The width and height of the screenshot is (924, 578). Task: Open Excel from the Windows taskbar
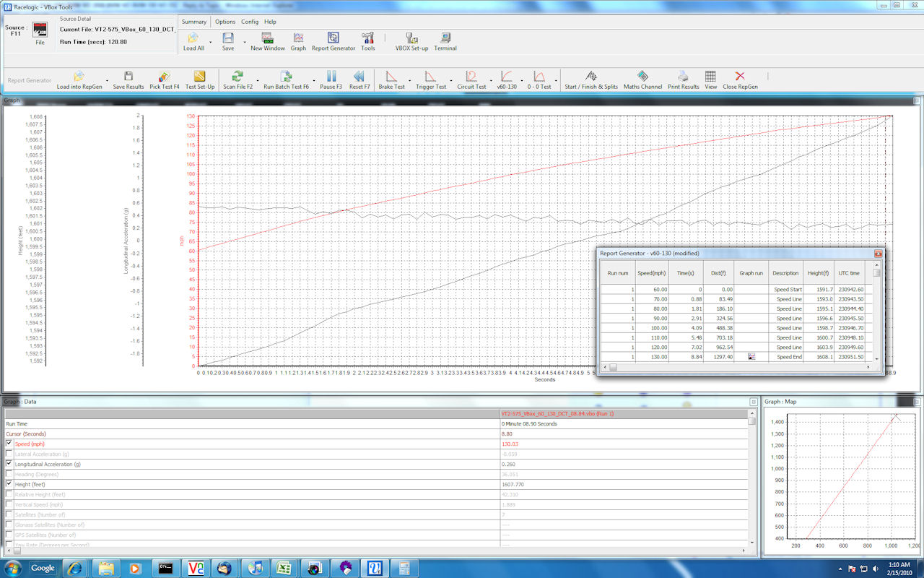coord(284,568)
